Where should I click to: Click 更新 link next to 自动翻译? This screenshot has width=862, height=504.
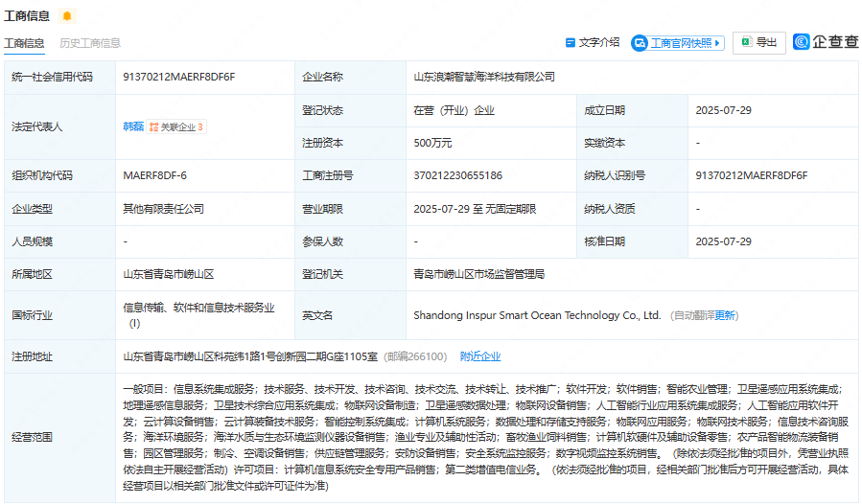point(725,315)
